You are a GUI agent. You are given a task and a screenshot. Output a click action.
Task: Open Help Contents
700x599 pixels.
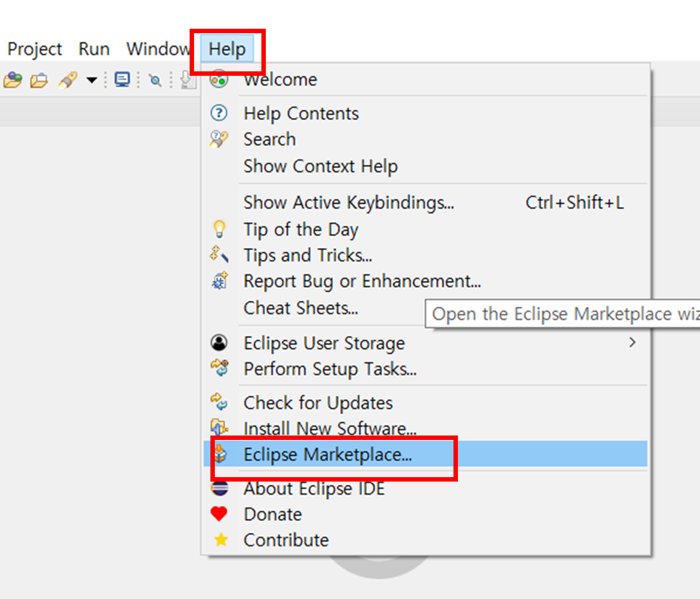click(425, 113)
